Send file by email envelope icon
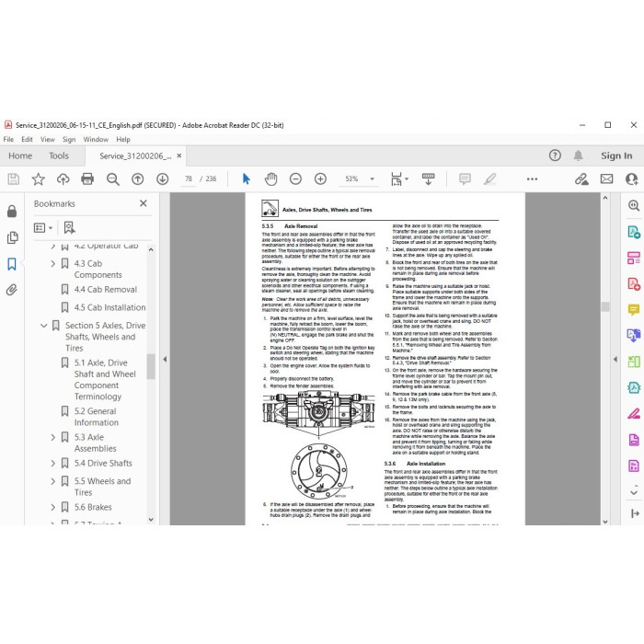 pyautogui.click(x=606, y=179)
